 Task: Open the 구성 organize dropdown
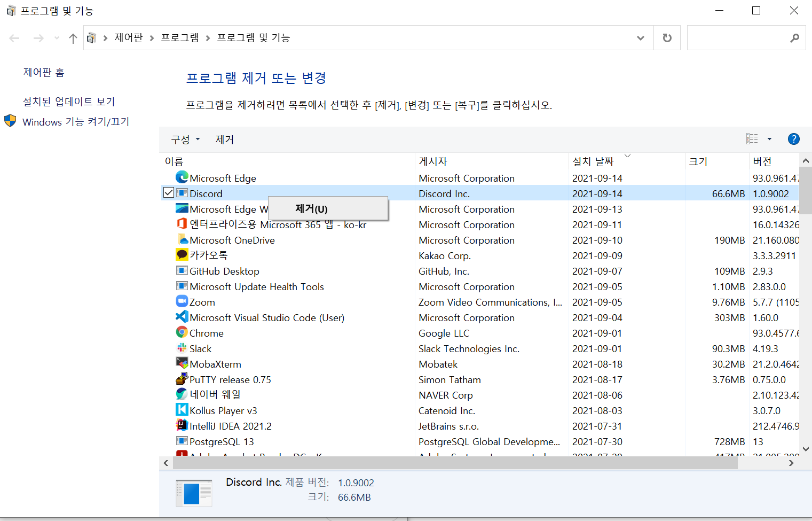185,139
